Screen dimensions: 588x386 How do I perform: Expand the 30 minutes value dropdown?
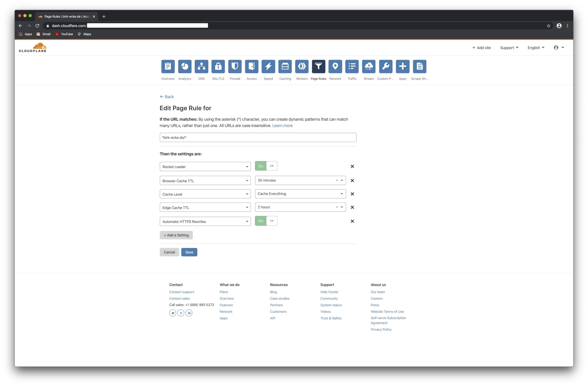pos(342,180)
